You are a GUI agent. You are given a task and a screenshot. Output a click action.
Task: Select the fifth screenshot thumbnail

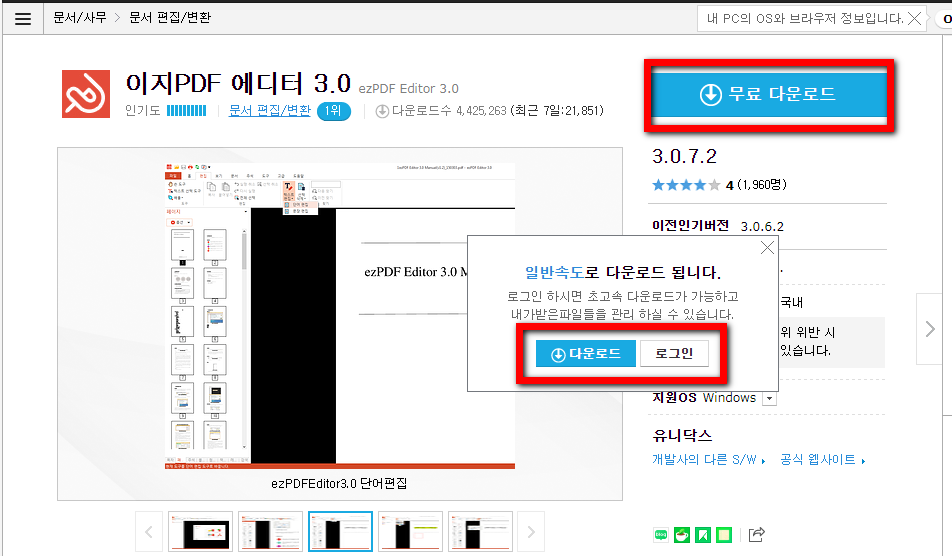coord(480,532)
